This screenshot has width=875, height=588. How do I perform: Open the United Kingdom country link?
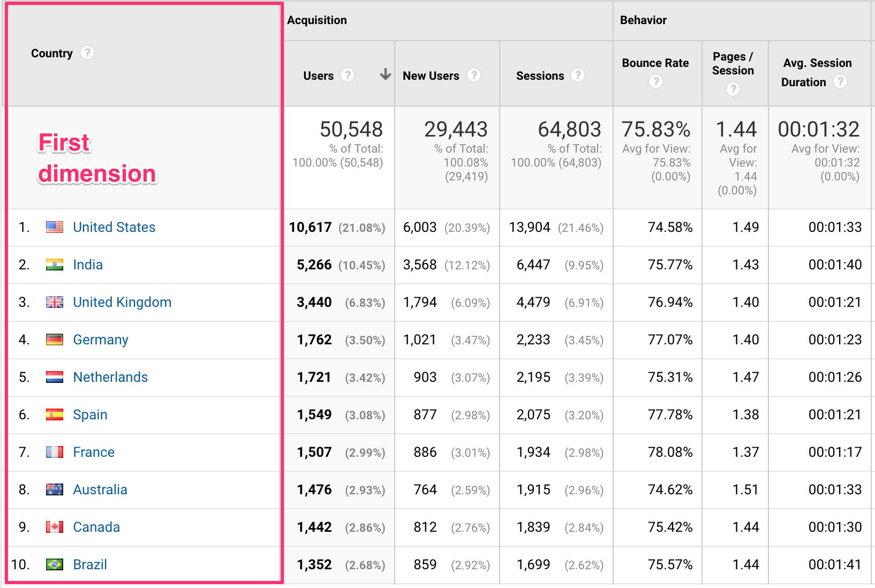coord(122,302)
